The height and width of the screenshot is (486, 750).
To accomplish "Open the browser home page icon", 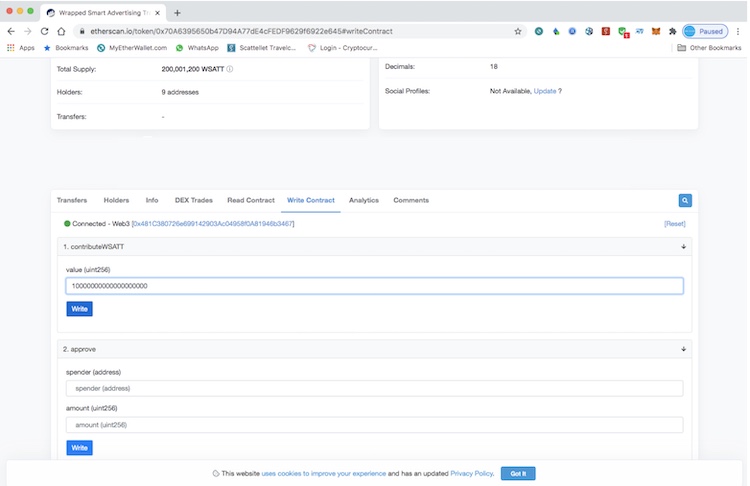I will [61, 31].
